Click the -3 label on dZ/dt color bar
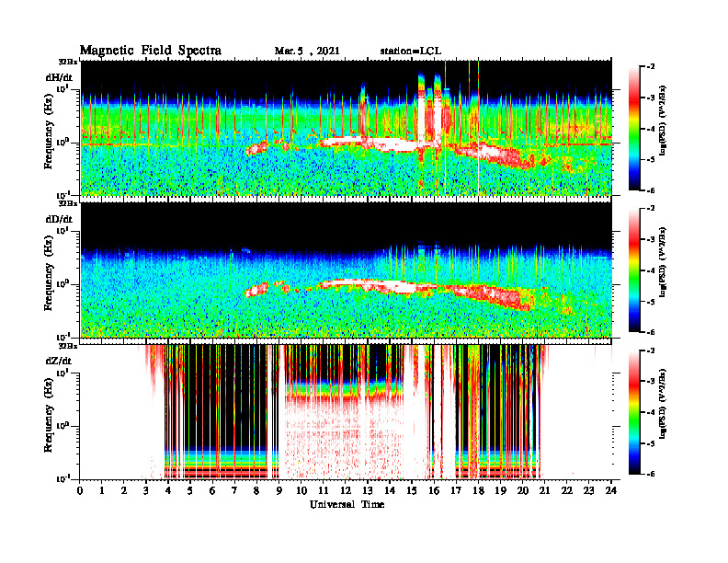Image resolution: width=728 pixels, height=563 pixels. point(651,381)
